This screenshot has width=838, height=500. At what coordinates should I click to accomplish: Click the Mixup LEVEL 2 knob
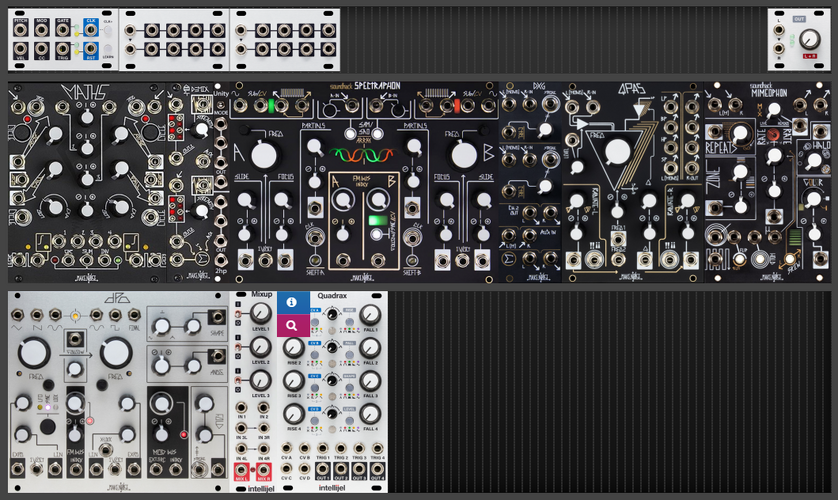pyautogui.click(x=260, y=348)
